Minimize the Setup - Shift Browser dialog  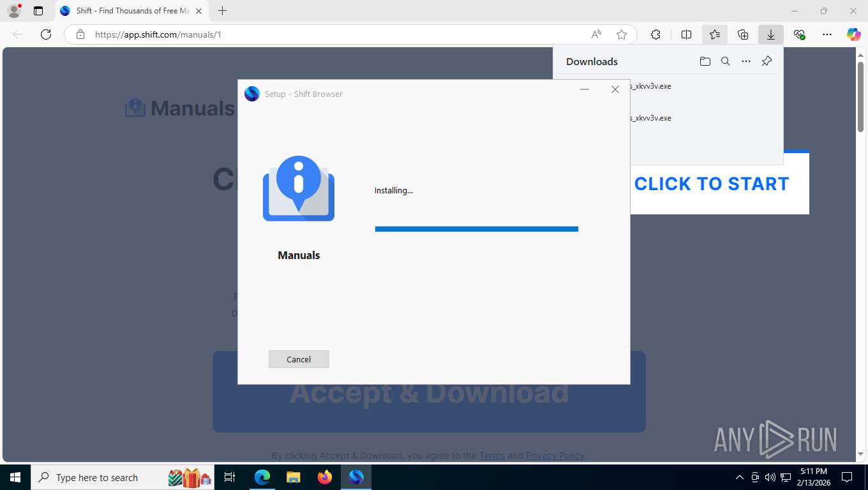[585, 89]
